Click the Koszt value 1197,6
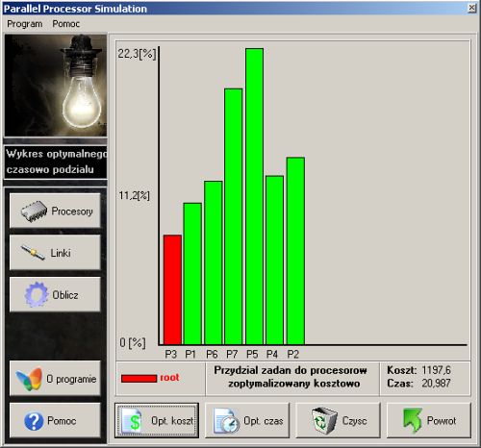 (436, 370)
